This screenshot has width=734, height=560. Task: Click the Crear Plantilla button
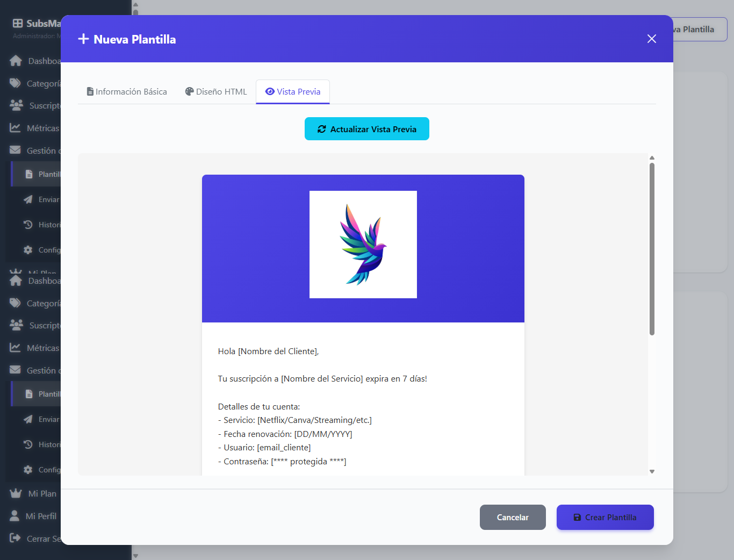tap(605, 518)
